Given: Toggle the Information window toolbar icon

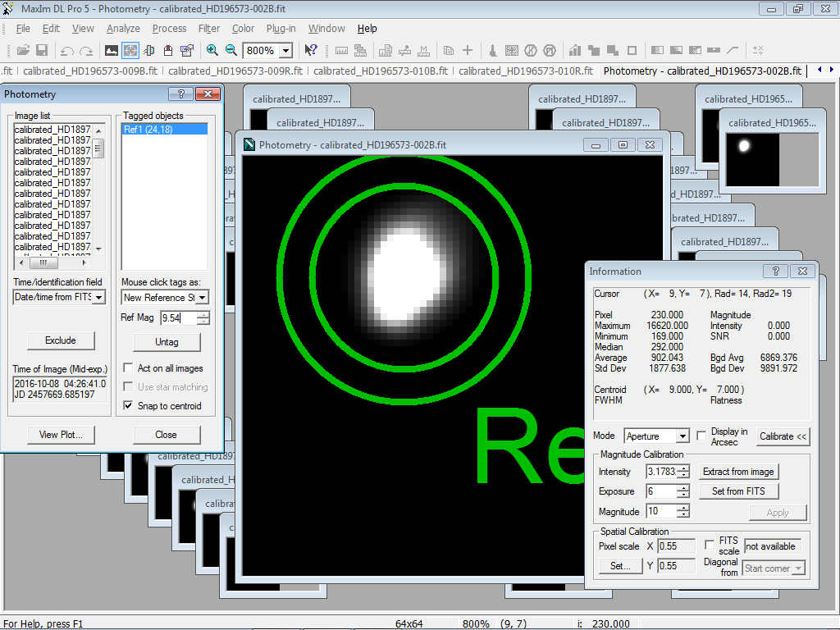Looking at the screenshot, I should point(130,50).
